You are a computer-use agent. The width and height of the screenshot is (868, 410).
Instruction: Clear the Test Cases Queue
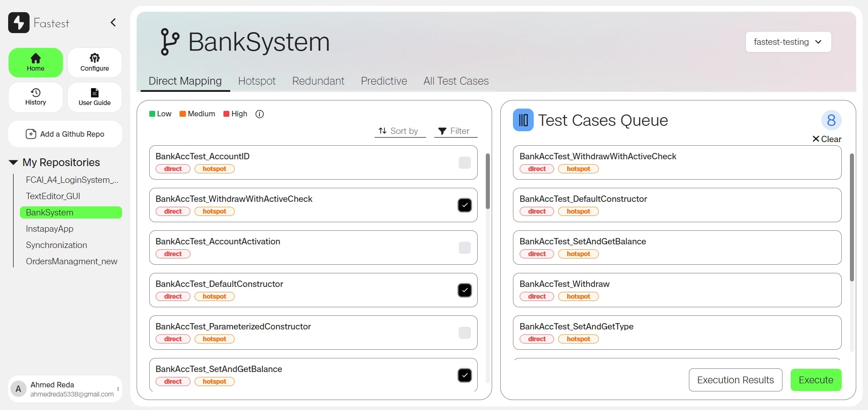827,139
